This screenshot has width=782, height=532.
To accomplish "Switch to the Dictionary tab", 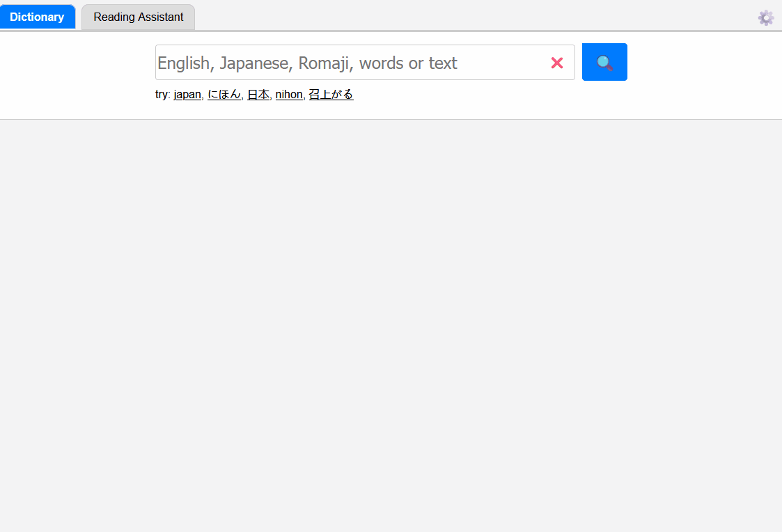I will point(38,17).
